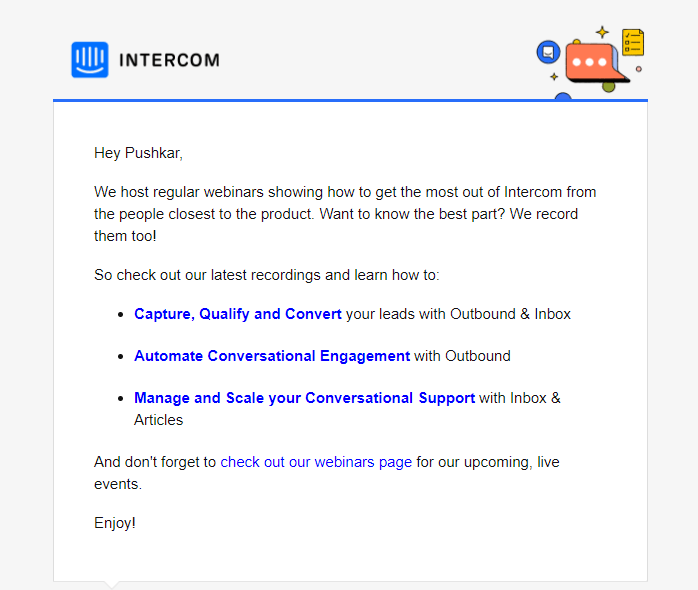698x590 pixels.
Task: Click the email card's bottom pointer notch
Action: (x=111, y=585)
